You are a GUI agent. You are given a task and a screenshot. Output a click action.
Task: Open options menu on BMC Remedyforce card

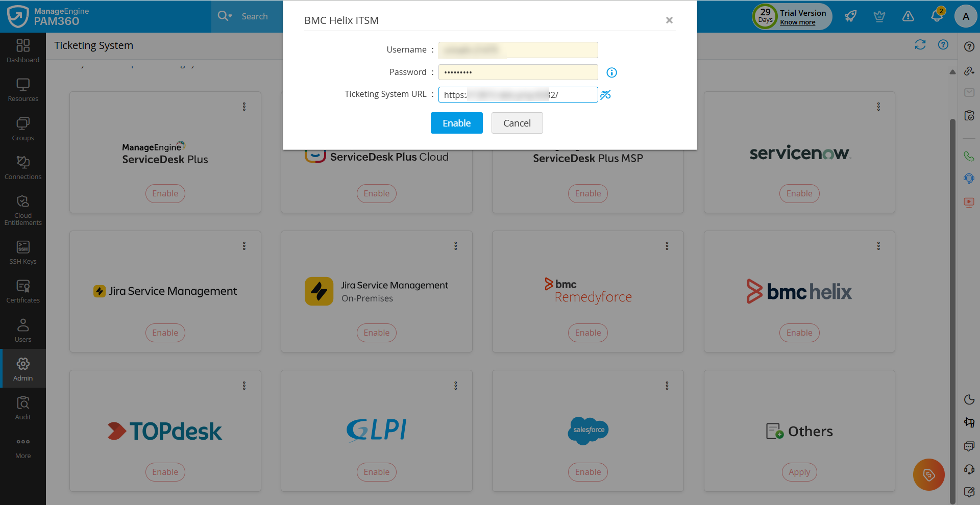click(x=667, y=246)
